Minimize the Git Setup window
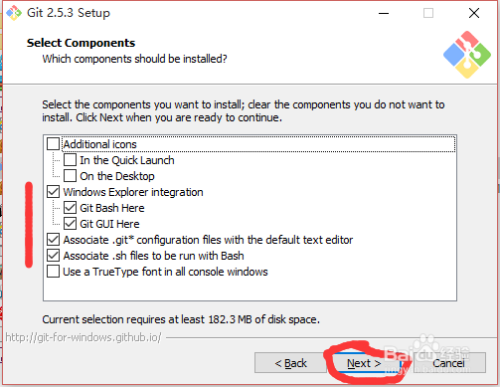This screenshot has height=387, width=500. [384, 13]
